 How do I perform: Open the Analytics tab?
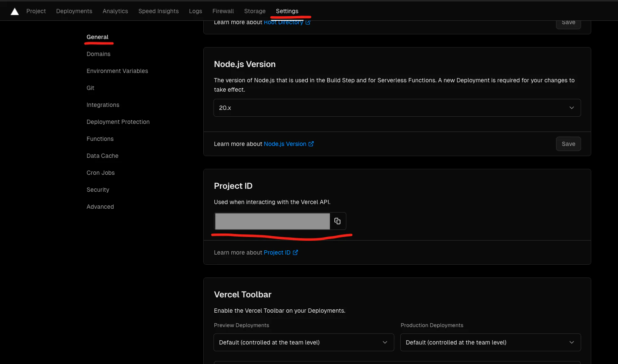(115, 11)
